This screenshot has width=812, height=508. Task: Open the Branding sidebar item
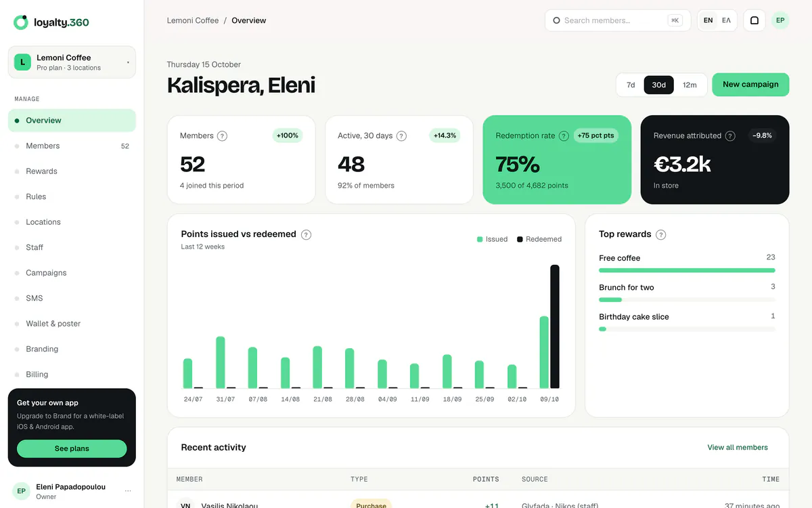pos(72,349)
